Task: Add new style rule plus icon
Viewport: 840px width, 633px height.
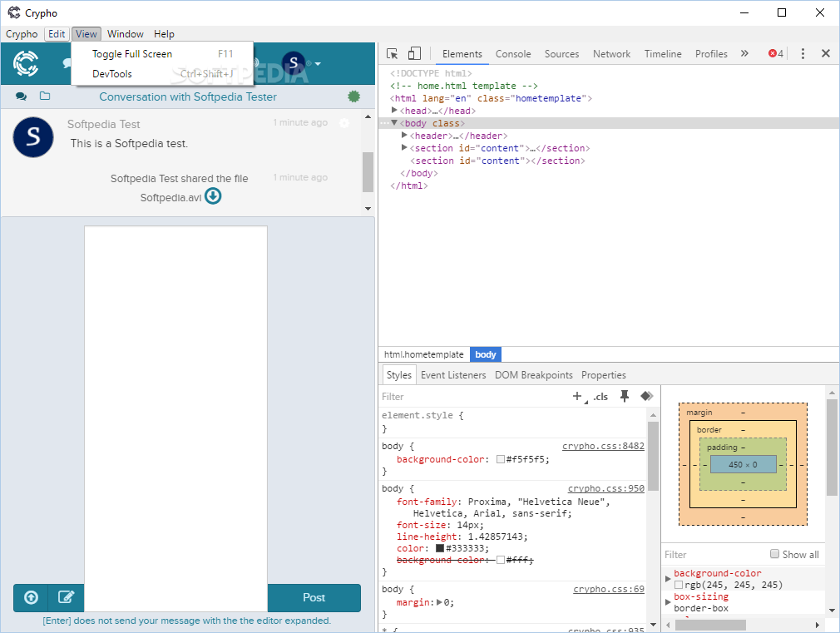Action: click(577, 396)
